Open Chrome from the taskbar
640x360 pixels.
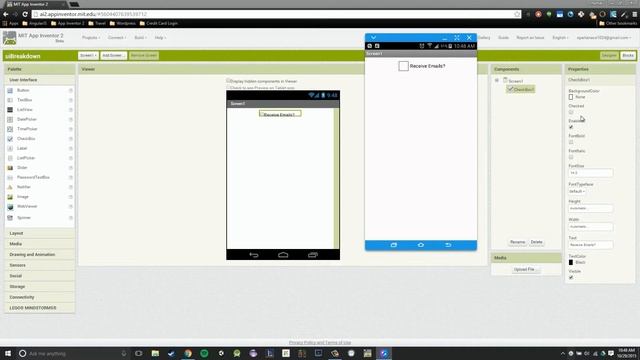tap(188, 353)
